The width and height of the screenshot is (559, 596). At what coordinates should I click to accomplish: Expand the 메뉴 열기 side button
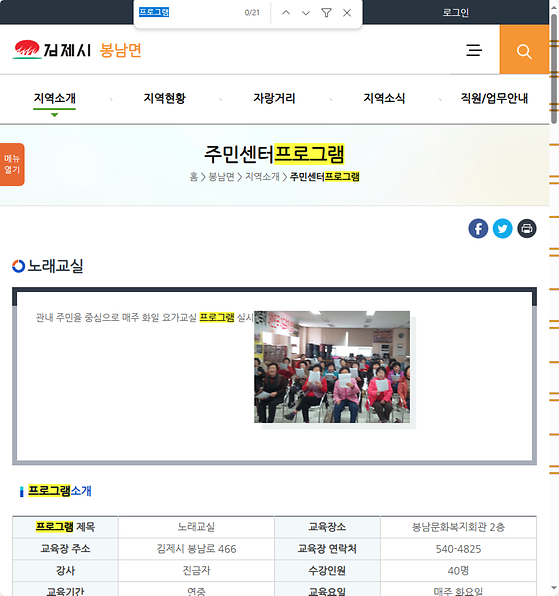click(12, 164)
